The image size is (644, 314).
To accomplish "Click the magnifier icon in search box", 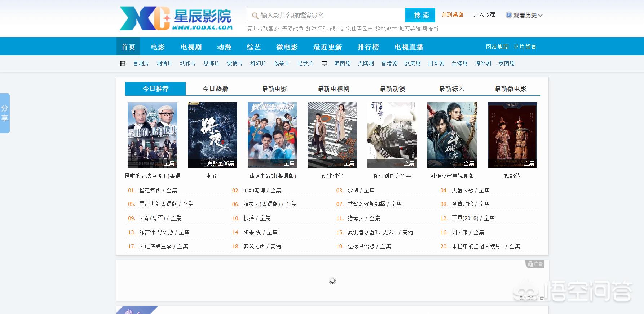I will (x=255, y=16).
